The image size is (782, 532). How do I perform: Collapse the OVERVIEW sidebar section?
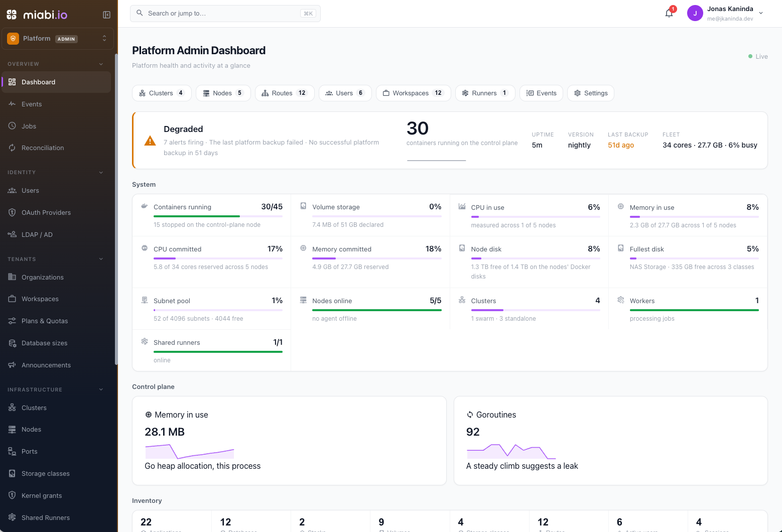(x=101, y=64)
